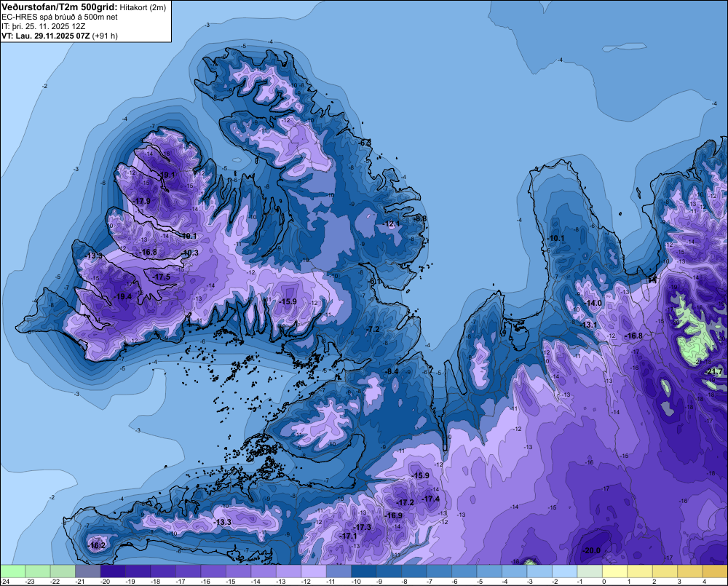Click the -8.8 temperature label
Screen dimensions: 728x586
click(421, 218)
